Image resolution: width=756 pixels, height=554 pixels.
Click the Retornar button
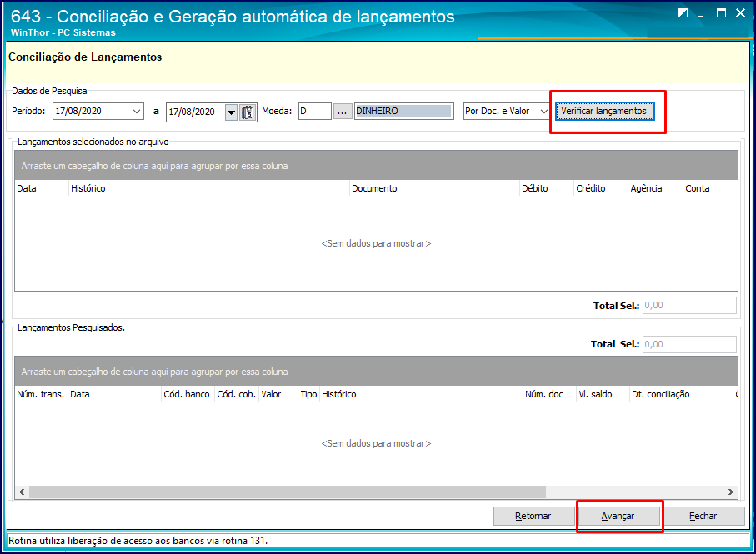pyautogui.click(x=533, y=516)
